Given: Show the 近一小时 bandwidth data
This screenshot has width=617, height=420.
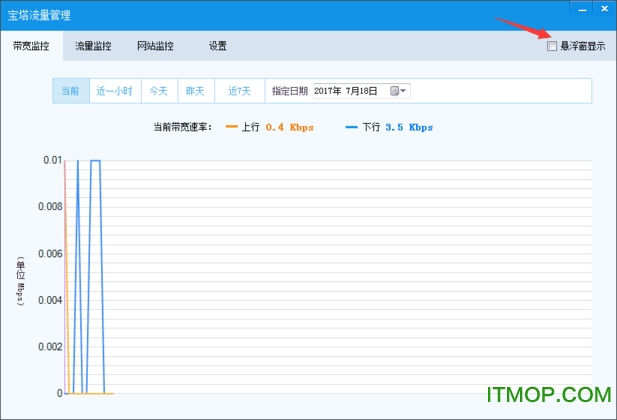Looking at the screenshot, I should click(x=115, y=91).
